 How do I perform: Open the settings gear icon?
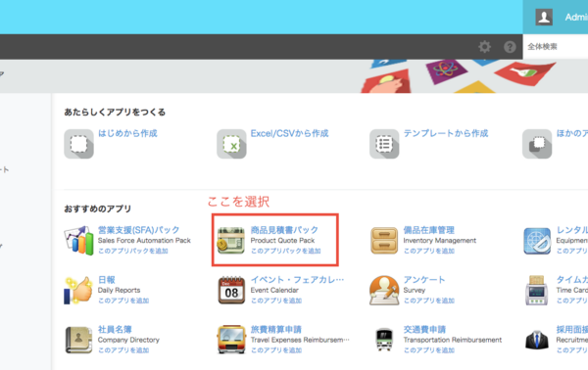pyautogui.click(x=484, y=47)
